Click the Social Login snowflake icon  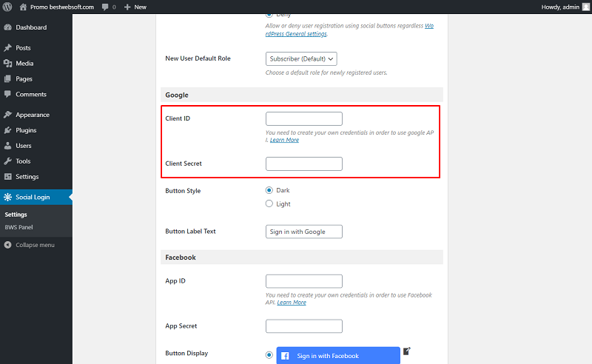7,197
